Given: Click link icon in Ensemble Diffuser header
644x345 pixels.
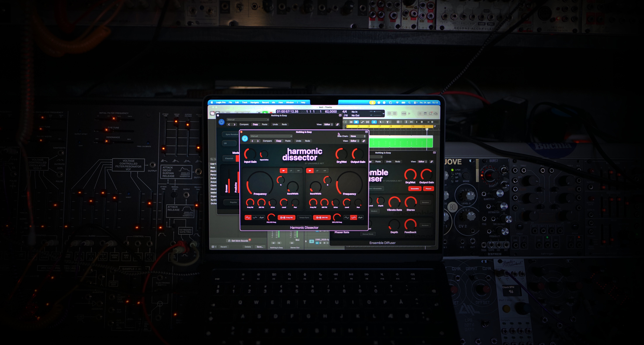Looking at the screenshot, I should click(x=431, y=162).
